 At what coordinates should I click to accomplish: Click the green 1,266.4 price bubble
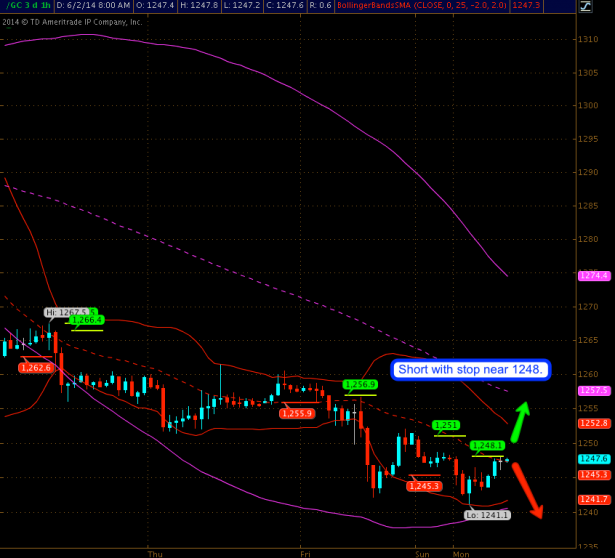(x=87, y=320)
